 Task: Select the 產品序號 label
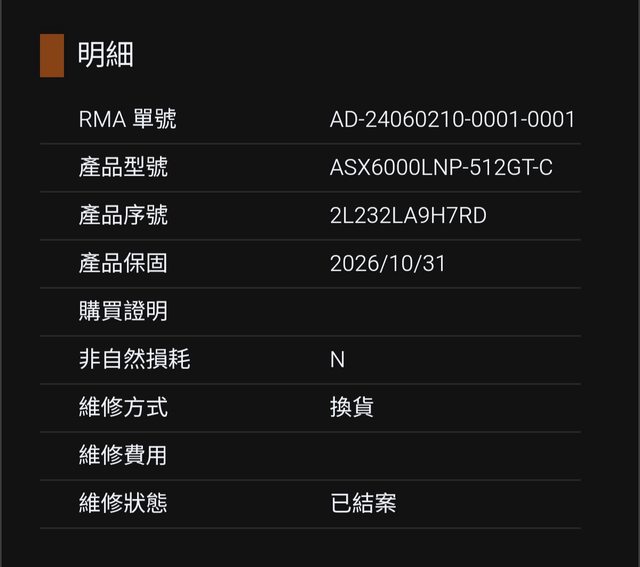[123, 216]
